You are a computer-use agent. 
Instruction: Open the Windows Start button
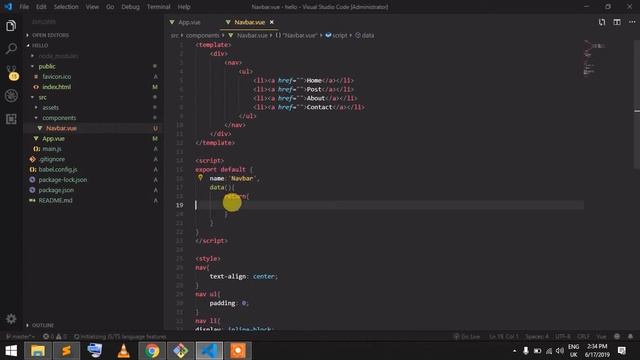coord(11,351)
